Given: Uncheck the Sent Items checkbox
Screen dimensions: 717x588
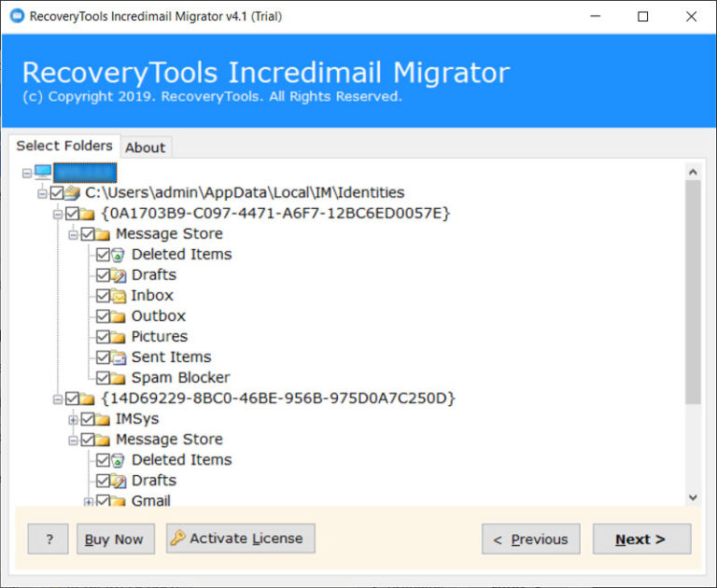Looking at the screenshot, I should coord(103,357).
